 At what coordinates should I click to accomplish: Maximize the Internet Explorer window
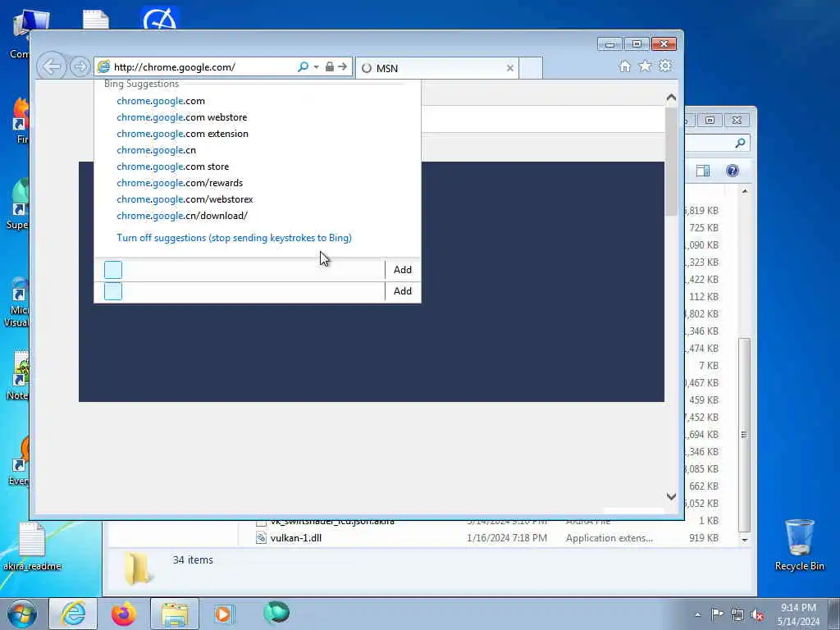click(637, 44)
